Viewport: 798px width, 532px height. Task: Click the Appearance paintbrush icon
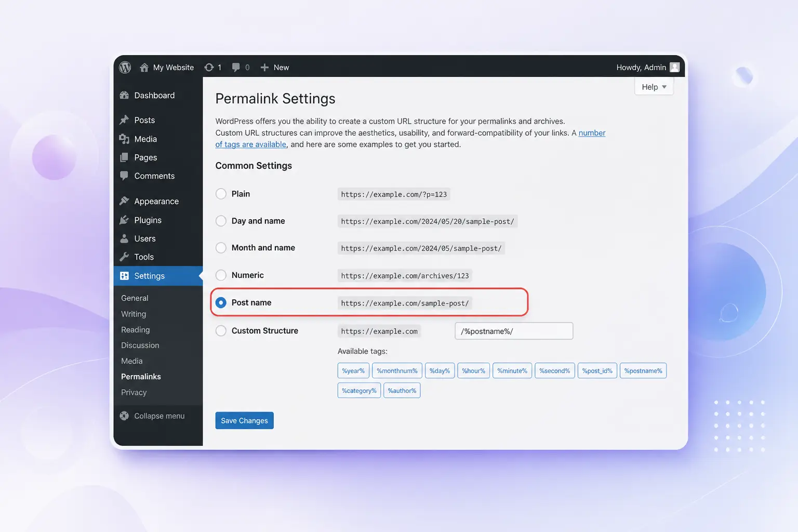point(124,201)
